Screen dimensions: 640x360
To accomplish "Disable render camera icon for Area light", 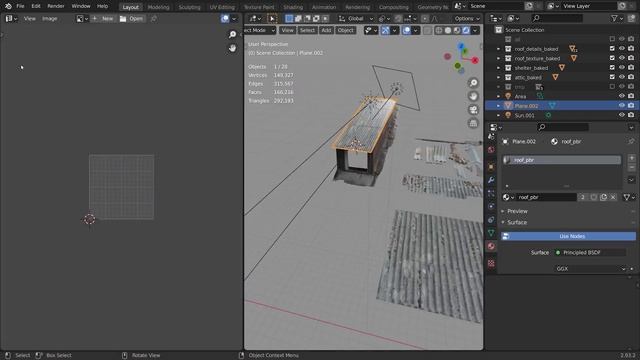I will pos(631,96).
